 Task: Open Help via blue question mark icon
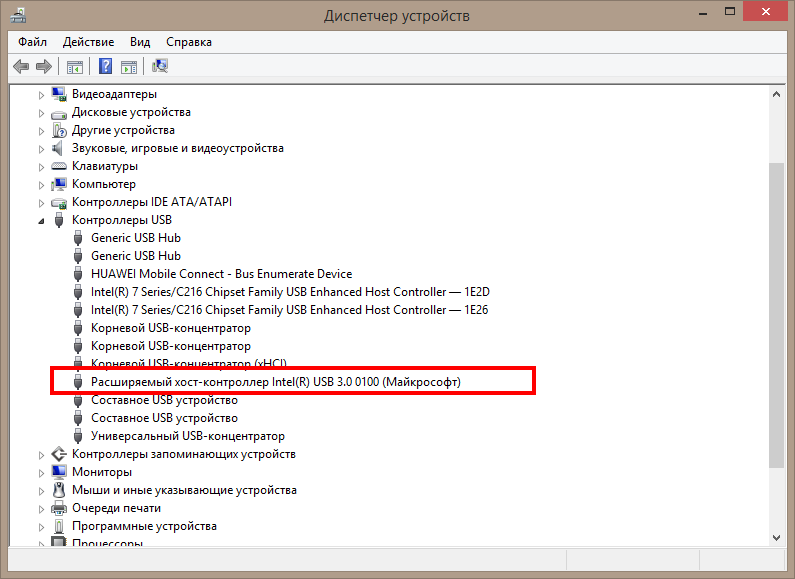[x=105, y=66]
